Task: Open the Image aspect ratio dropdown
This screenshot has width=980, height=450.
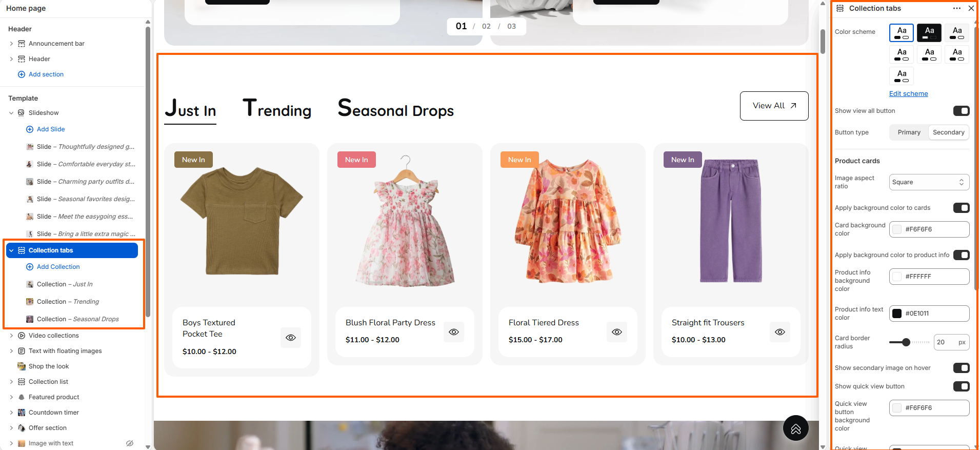Action: [929, 182]
